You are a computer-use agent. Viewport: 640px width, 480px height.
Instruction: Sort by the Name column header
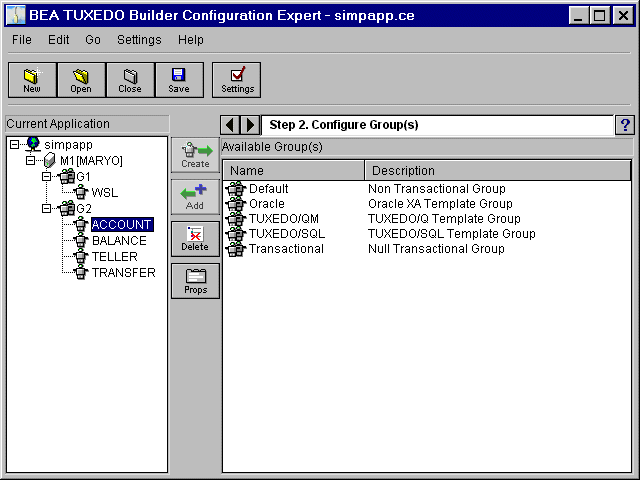[293, 170]
